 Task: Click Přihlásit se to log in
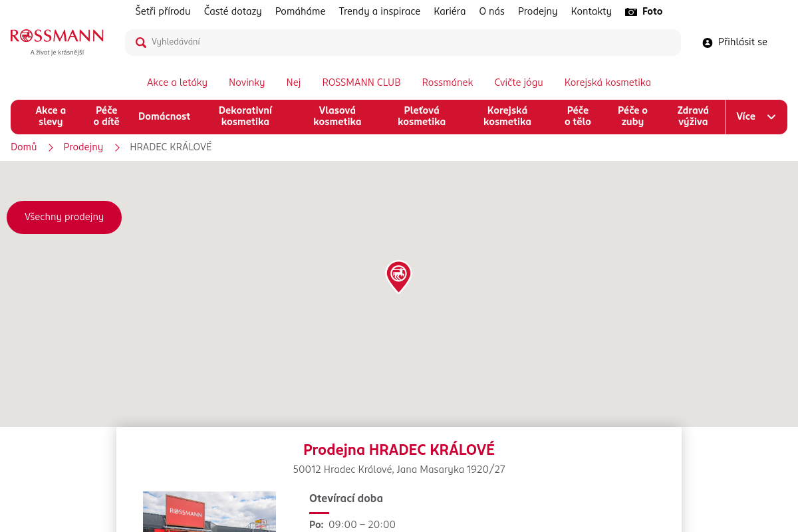pos(743,43)
